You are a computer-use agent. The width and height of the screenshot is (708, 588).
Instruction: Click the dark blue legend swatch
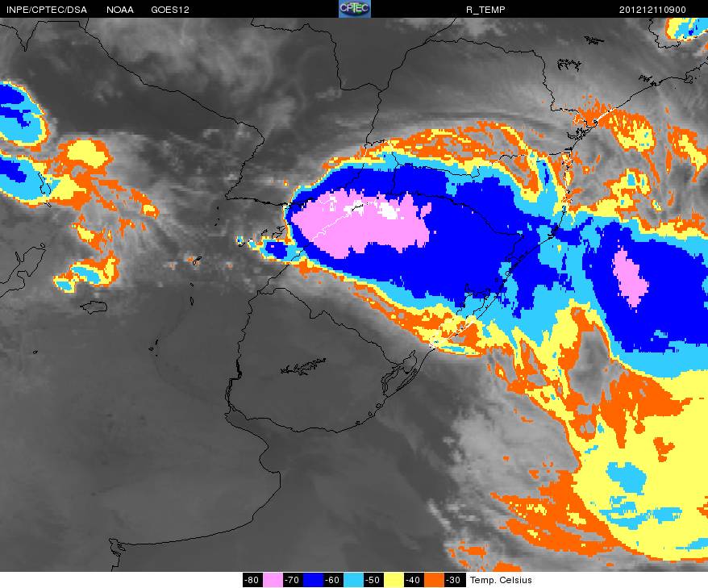coord(313,580)
